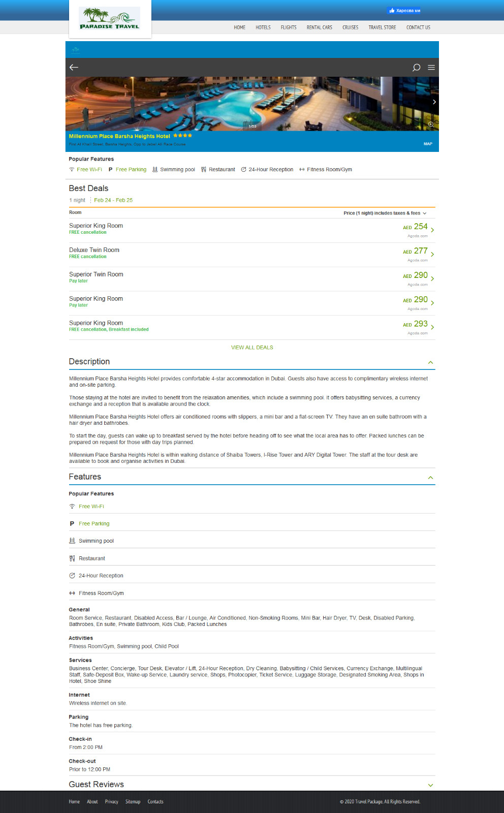This screenshot has width=504, height=813.
Task: Click 'Prior to 12:00 PM' check-out text
Action: pos(89,770)
